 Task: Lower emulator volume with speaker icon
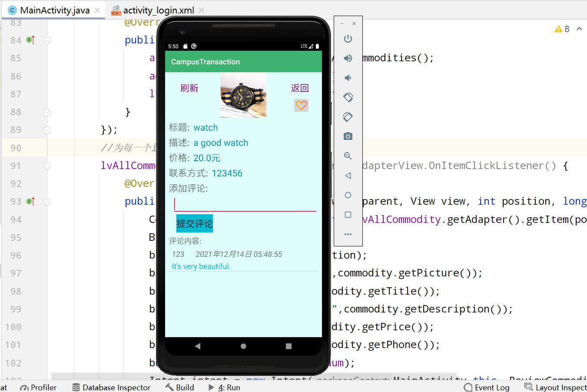coord(348,78)
